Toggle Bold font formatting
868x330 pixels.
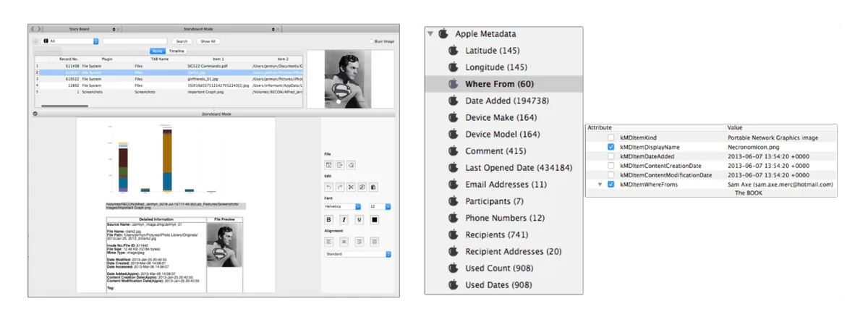328,219
